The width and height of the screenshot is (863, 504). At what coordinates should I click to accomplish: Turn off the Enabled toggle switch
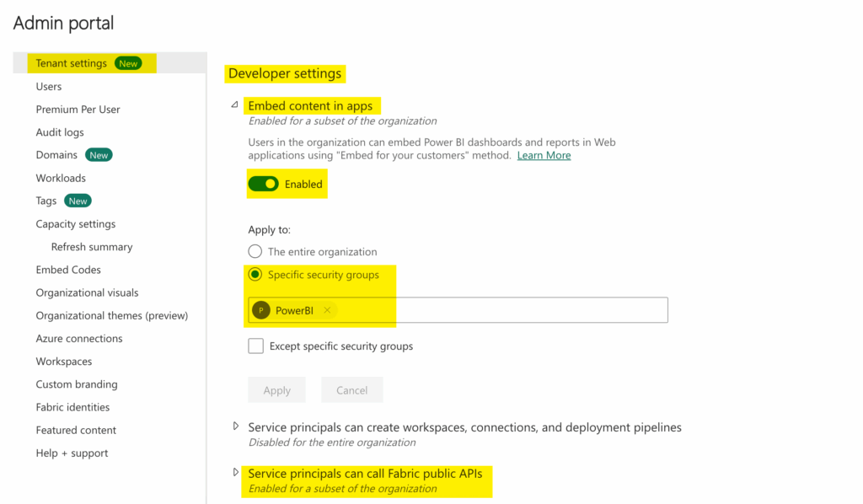pos(264,184)
